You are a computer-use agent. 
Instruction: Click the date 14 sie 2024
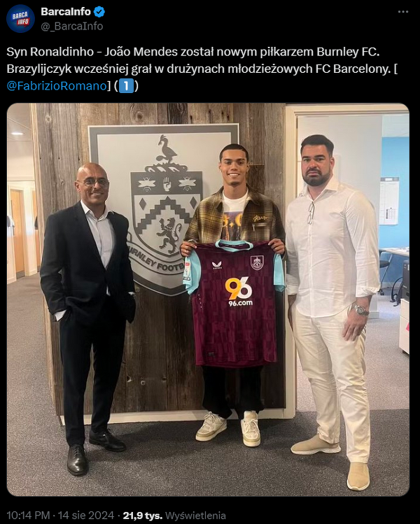86,516
